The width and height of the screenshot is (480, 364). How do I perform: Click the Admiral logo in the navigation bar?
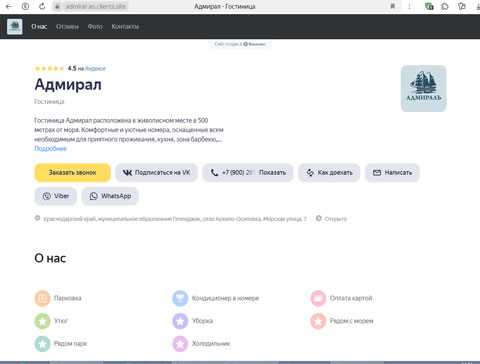(x=15, y=27)
